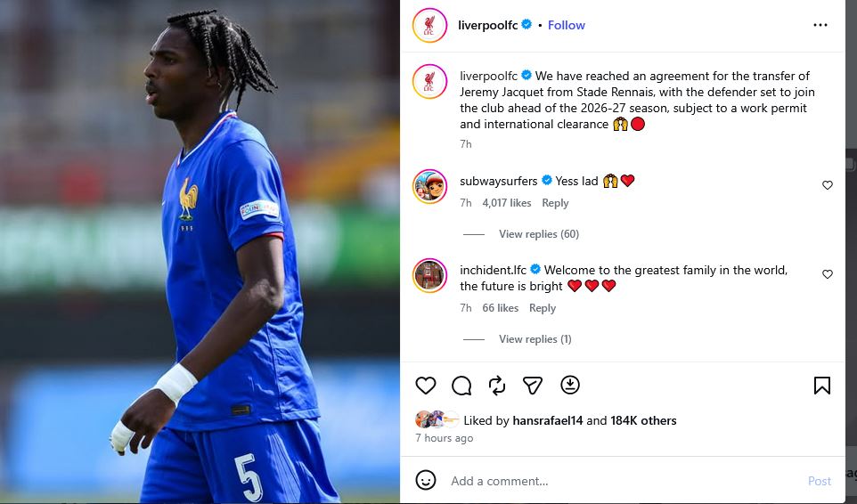Open the subwaysurfers avatar
This screenshot has width=857, height=504.
pyautogui.click(x=429, y=186)
